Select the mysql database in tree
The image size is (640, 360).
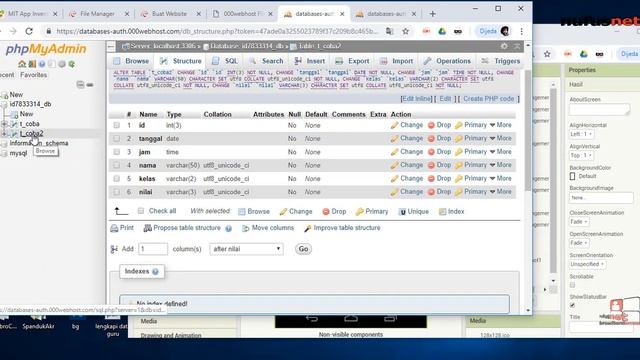pos(18,153)
